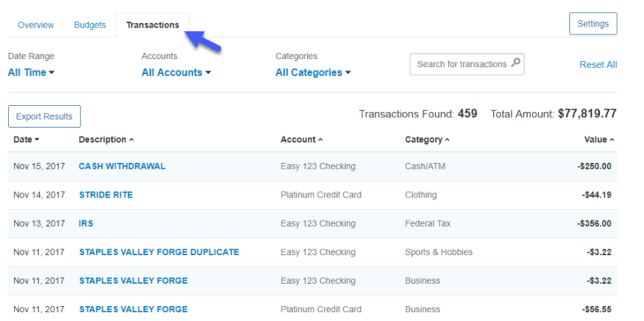This screenshot has height=321, width=644.
Task: Open STAPLES VALLEY FORGE DUPLICATE transaction
Action: point(159,252)
